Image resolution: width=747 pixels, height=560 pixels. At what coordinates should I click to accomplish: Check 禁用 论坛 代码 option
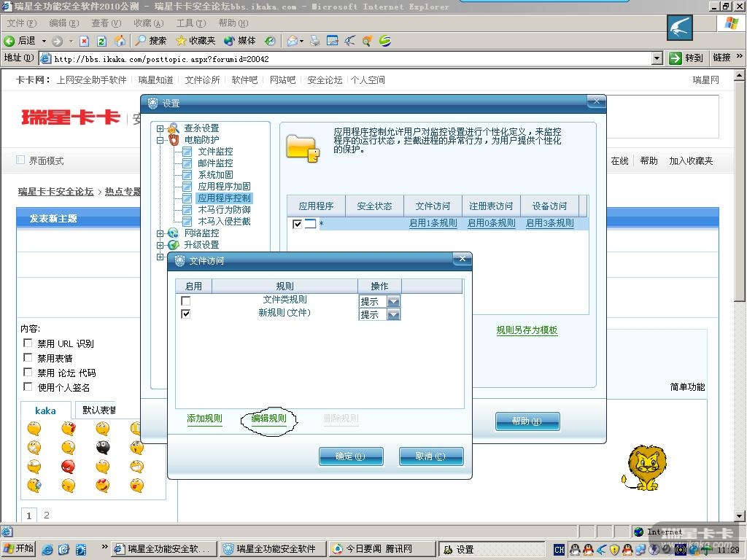tap(28, 372)
